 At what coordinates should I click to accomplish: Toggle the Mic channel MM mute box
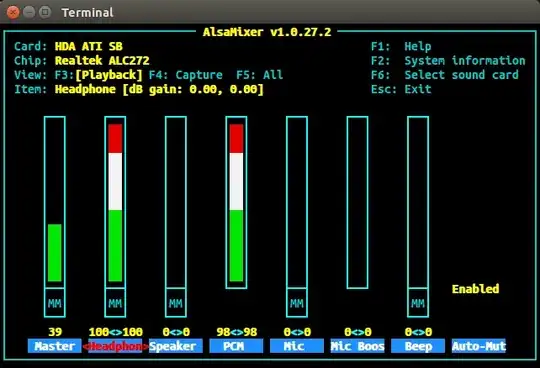(x=297, y=303)
